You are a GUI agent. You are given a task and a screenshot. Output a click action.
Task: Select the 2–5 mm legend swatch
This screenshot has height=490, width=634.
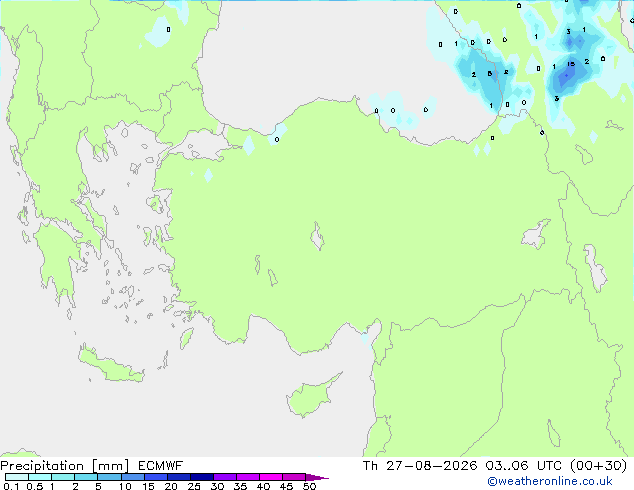pyautogui.click(x=86, y=477)
